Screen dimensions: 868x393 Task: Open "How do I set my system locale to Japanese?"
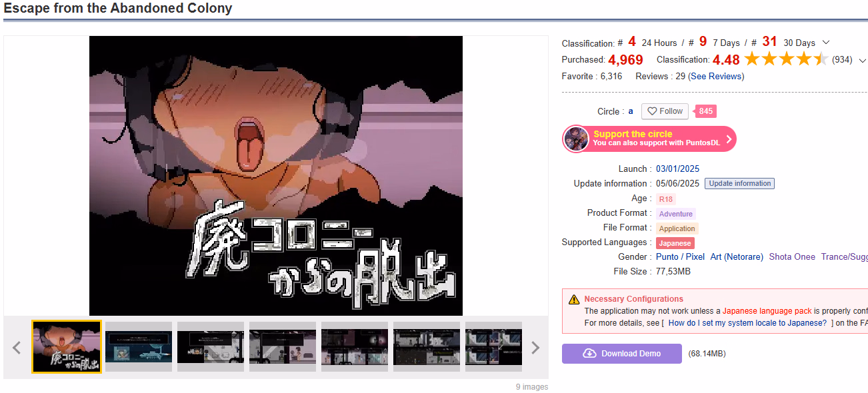pos(747,322)
